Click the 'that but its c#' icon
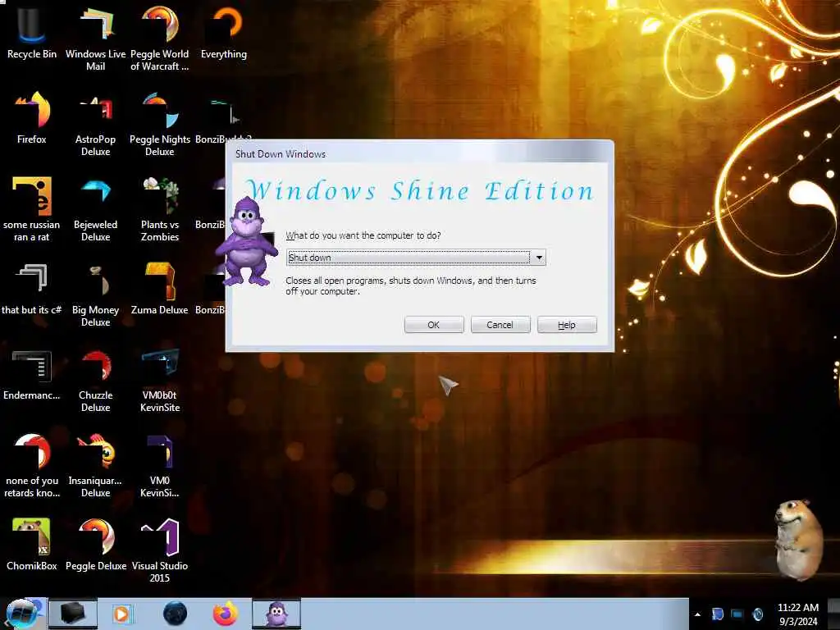This screenshot has height=630, width=840. click(32, 288)
